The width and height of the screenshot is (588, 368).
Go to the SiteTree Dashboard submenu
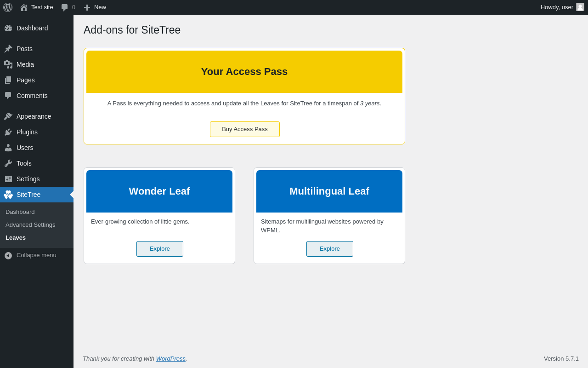(x=20, y=212)
